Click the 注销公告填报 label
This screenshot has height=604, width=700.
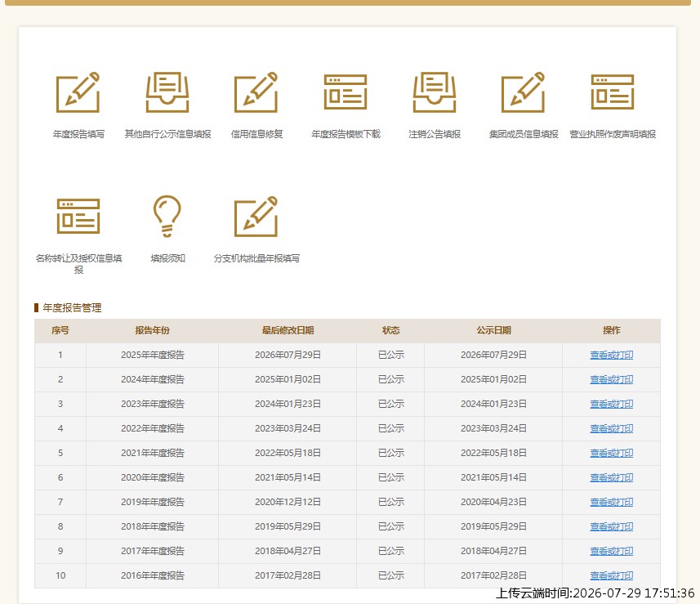435,134
